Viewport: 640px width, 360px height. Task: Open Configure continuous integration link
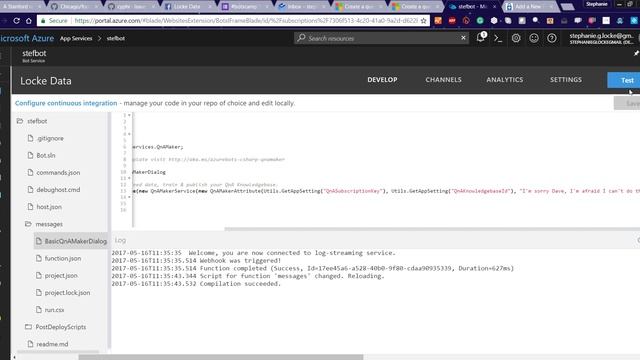click(x=66, y=103)
